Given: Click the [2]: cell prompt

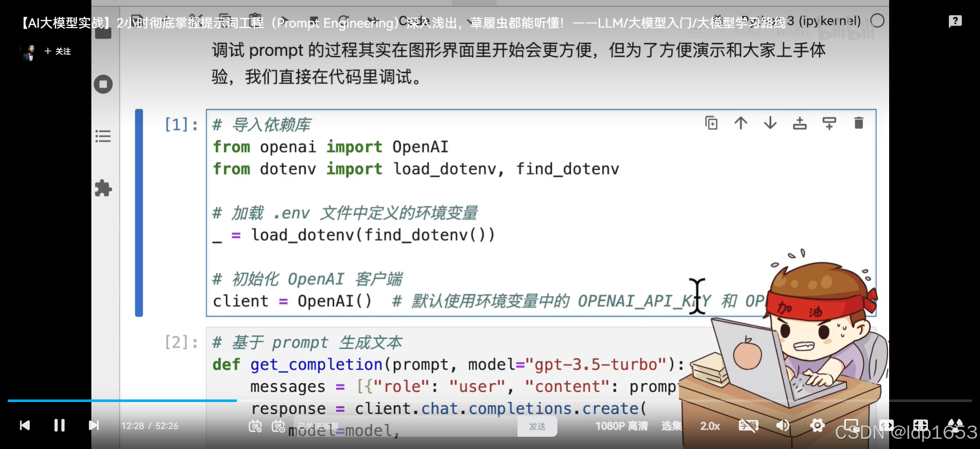Looking at the screenshot, I should 181,342.
